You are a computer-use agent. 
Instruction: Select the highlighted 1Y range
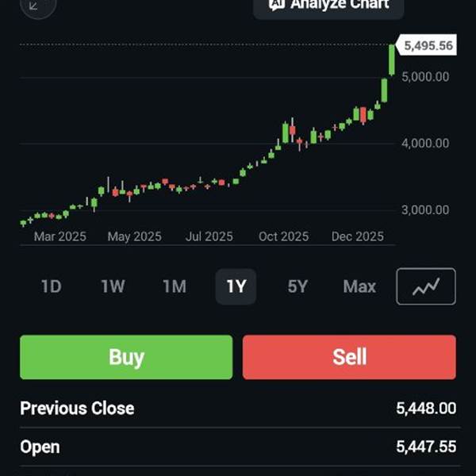(236, 286)
